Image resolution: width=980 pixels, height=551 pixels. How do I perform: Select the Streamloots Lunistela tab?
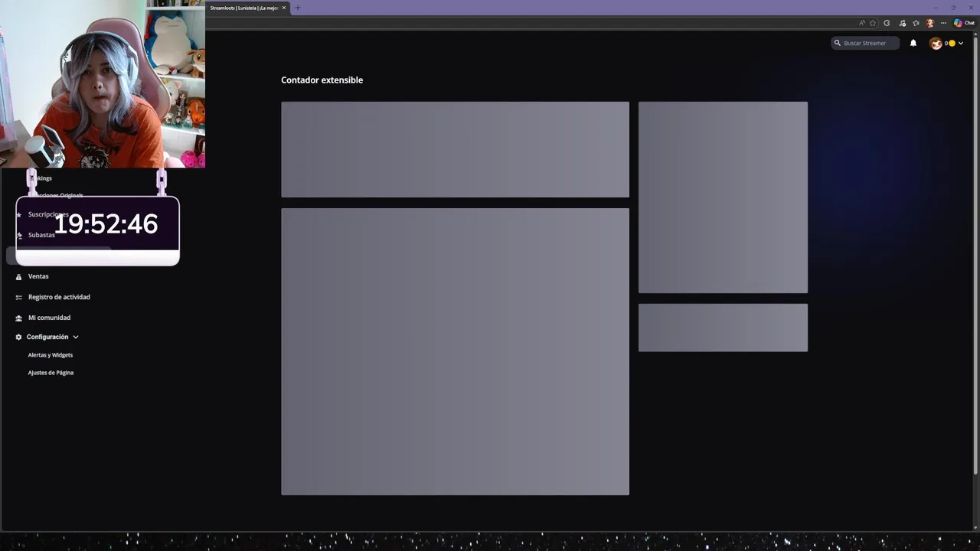(x=247, y=8)
